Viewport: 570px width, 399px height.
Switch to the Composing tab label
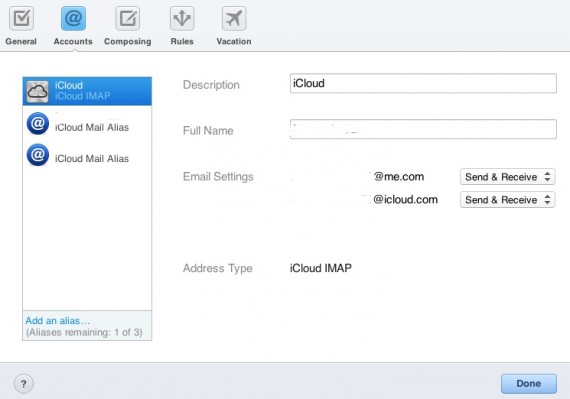pos(128,41)
